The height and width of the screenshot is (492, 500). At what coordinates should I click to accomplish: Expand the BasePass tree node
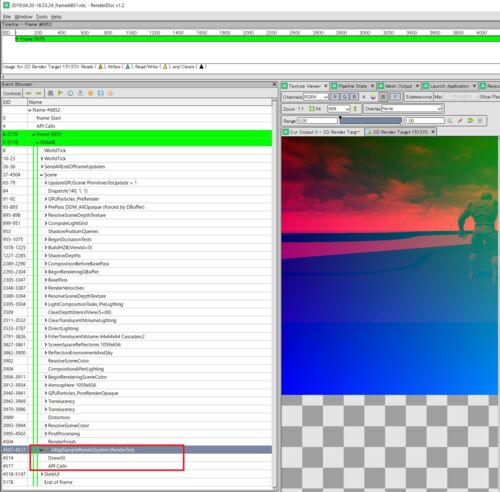point(46,280)
